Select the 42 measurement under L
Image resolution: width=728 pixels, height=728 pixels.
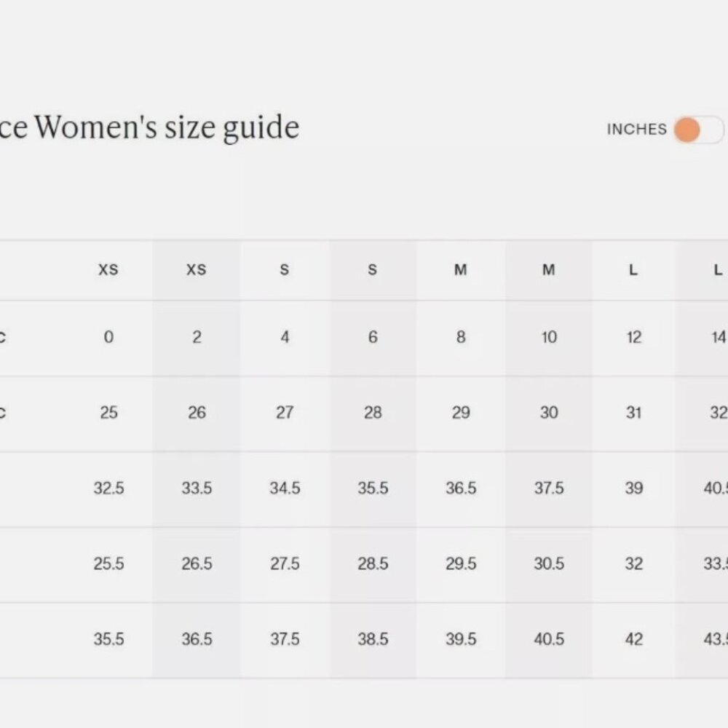tap(634, 639)
